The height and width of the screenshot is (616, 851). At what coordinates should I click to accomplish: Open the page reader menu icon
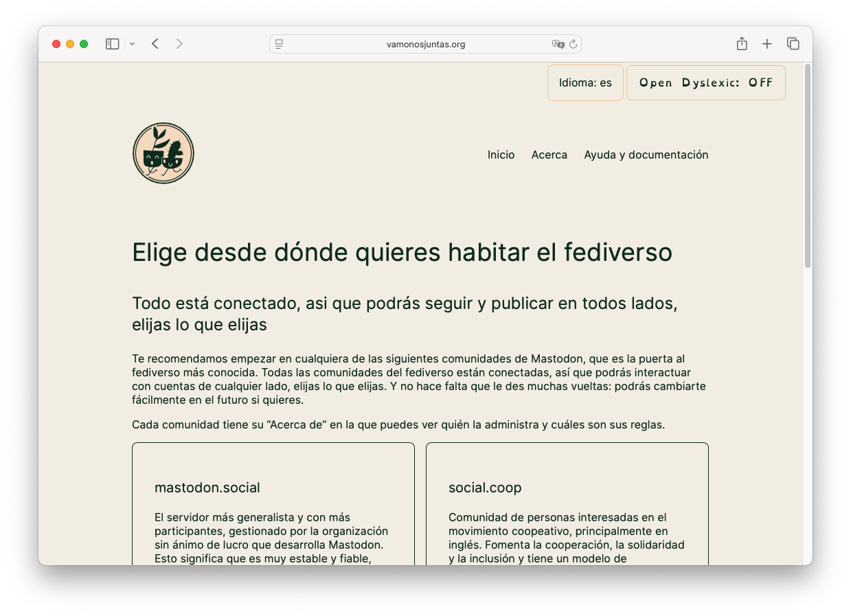[x=279, y=44]
